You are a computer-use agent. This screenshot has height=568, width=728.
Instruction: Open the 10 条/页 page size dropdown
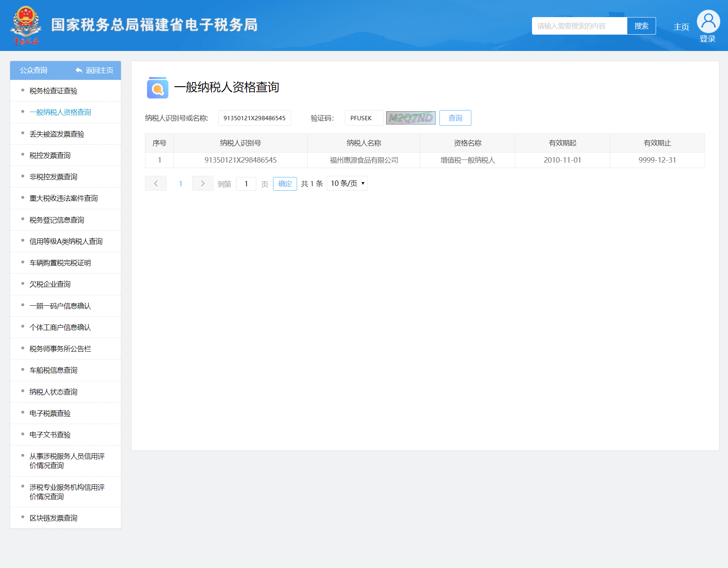click(347, 184)
